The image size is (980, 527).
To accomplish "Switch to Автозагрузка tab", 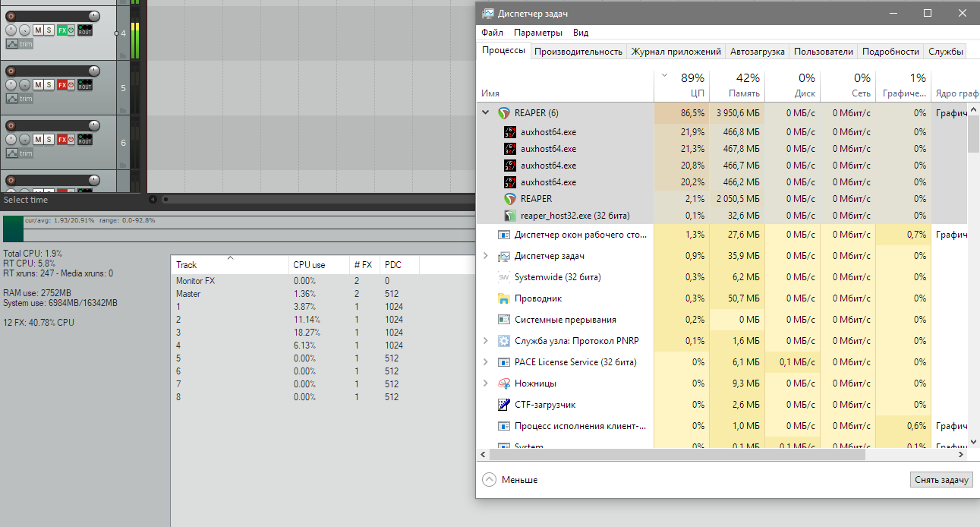I will pos(757,52).
